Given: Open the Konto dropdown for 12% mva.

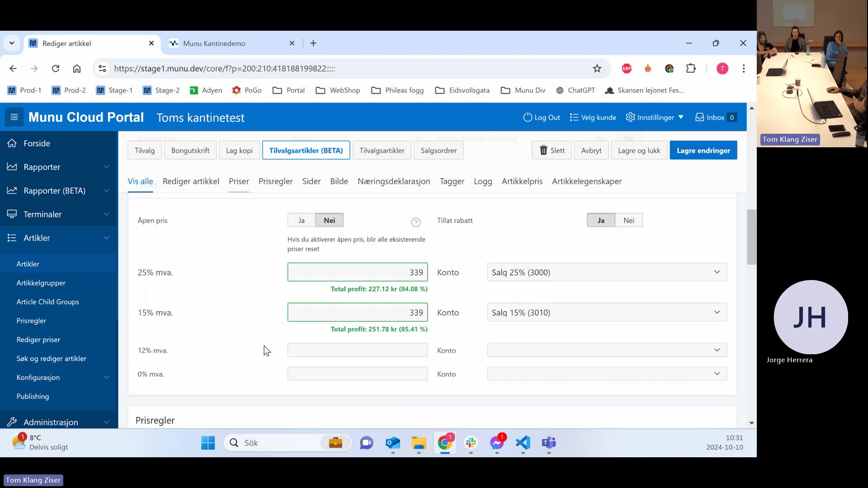Looking at the screenshot, I should [x=607, y=350].
